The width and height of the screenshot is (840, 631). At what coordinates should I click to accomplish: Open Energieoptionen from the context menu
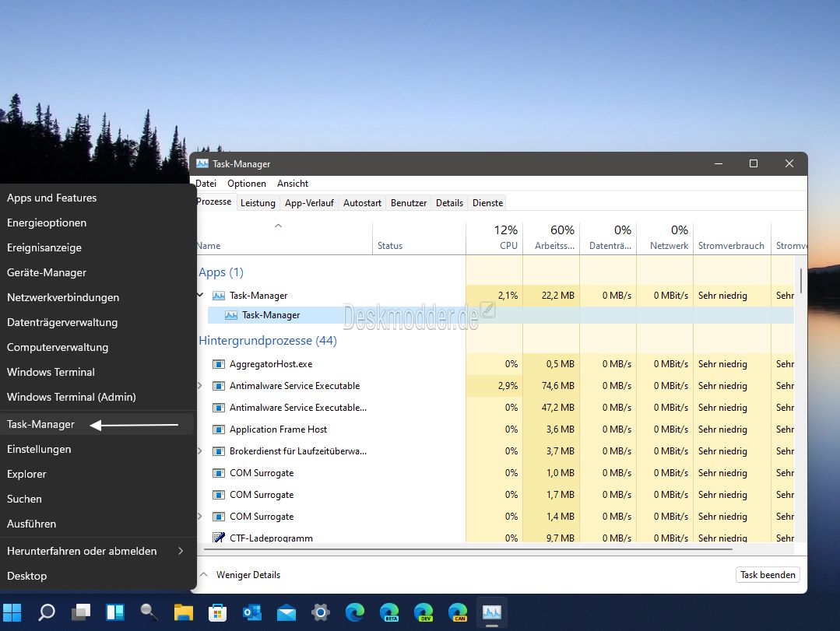pyautogui.click(x=97, y=223)
